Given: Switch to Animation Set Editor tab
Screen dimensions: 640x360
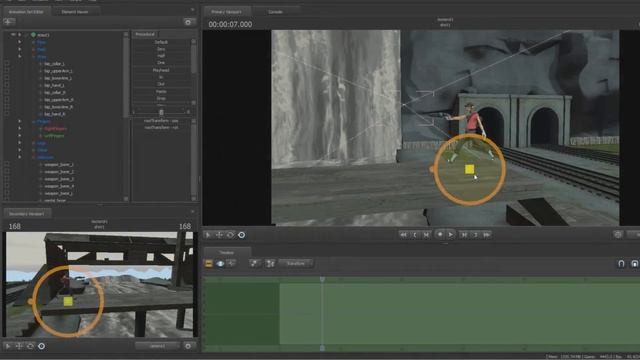Looking at the screenshot, I should pos(26,12).
